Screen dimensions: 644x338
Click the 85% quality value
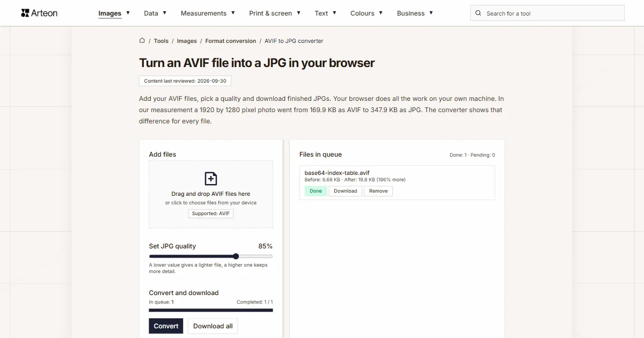click(x=265, y=246)
